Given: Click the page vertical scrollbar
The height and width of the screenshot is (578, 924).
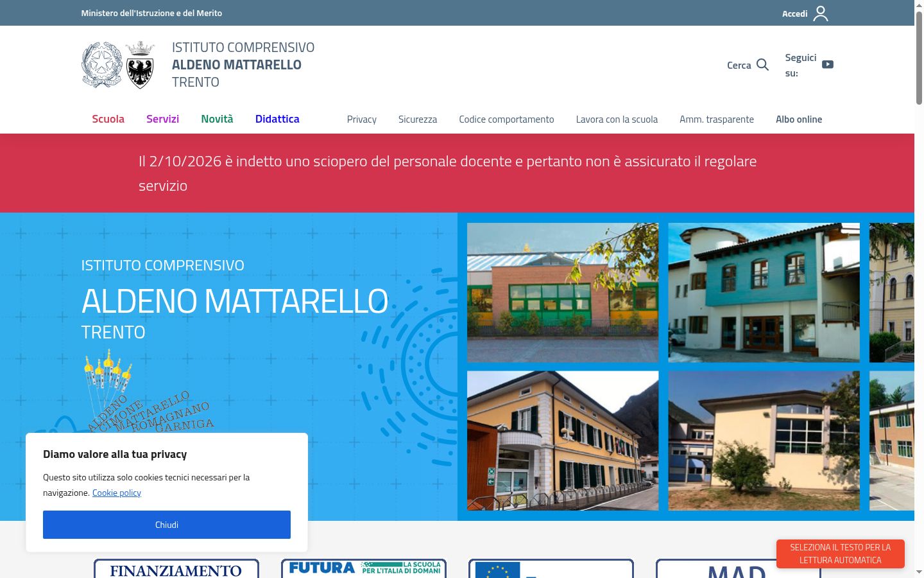Looking at the screenshot, I should tap(919, 58).
